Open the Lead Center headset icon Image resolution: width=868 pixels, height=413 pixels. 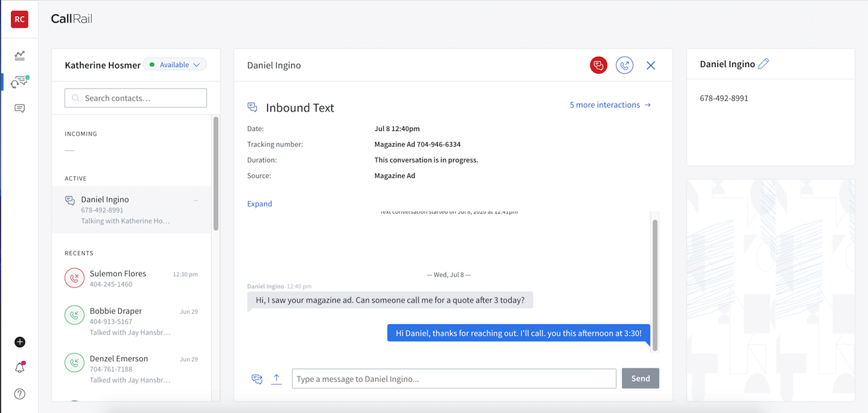pyautogui.click(x=19, y=82)
